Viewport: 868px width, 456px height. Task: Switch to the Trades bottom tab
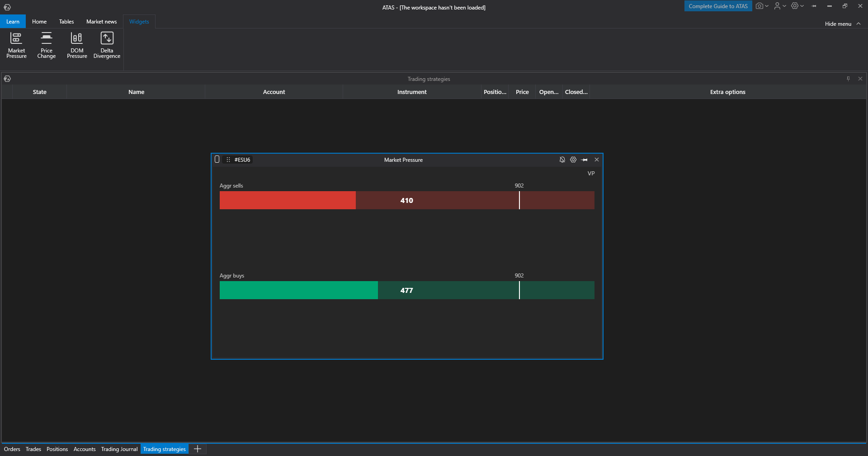coord(33,449)
